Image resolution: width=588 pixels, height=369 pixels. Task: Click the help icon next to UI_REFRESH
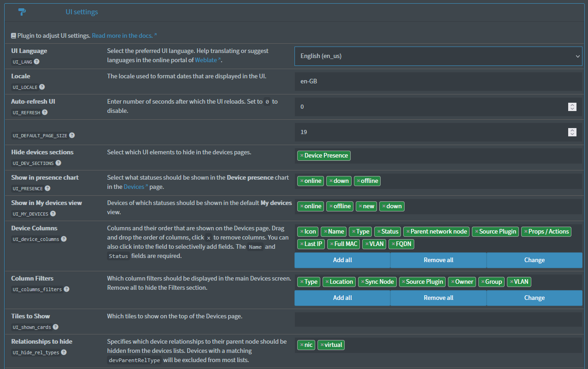pos(44,112)
